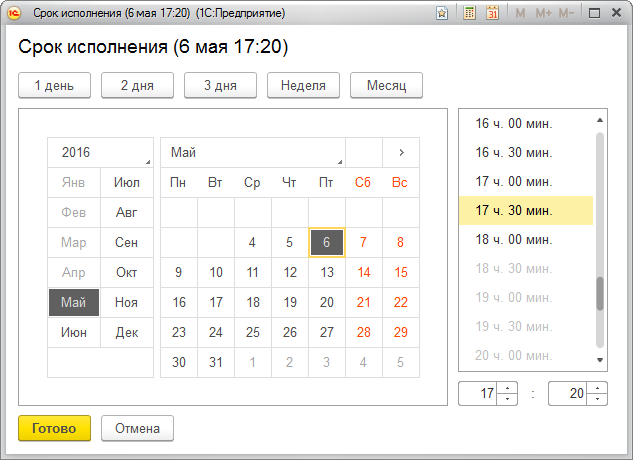Click the Готово button
The height and width of the screenshot is (460, 633).
click(54, 428)
